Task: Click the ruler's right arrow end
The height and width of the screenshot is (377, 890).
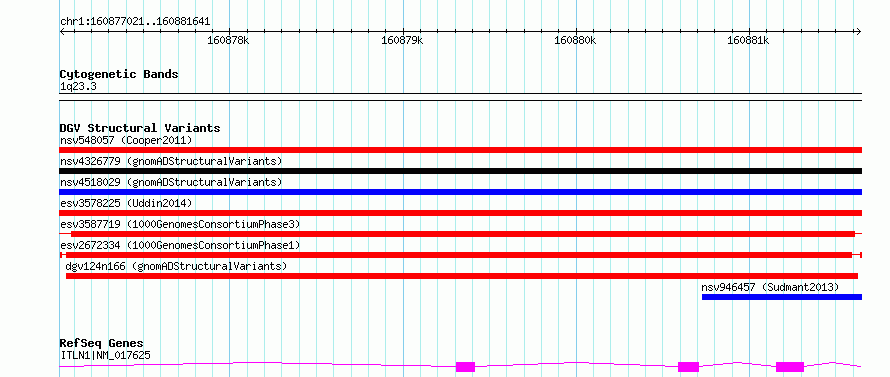Action: [x=859, y=31]
